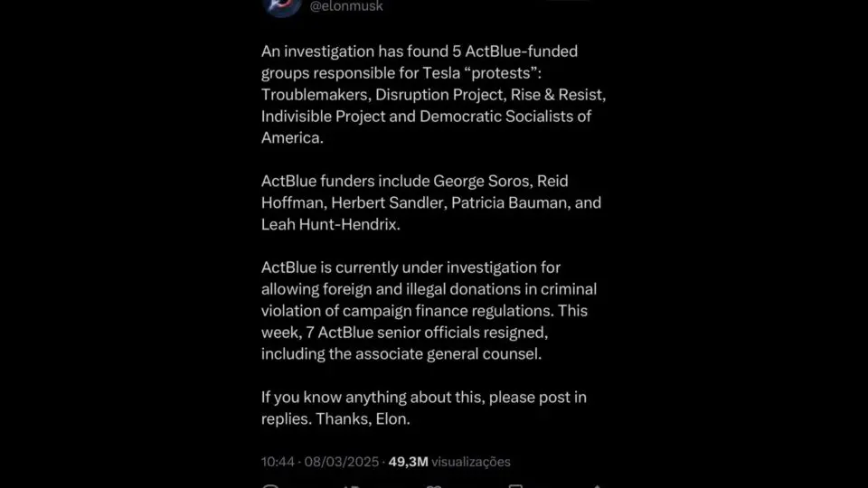Bookmark the post with the bookmark icon
Image resolution: width=868 pixels, height=488 pixels.
(515, 486)
